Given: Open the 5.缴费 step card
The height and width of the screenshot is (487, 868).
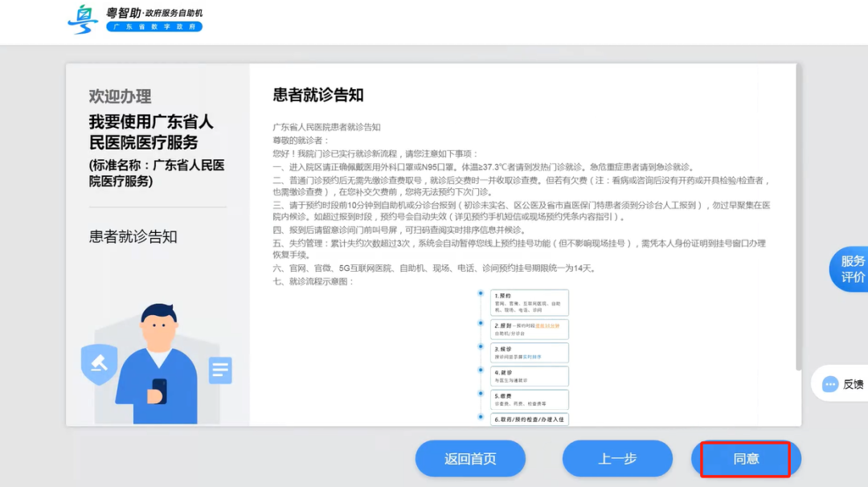Looking at the screenshot, I should [530, 399].
